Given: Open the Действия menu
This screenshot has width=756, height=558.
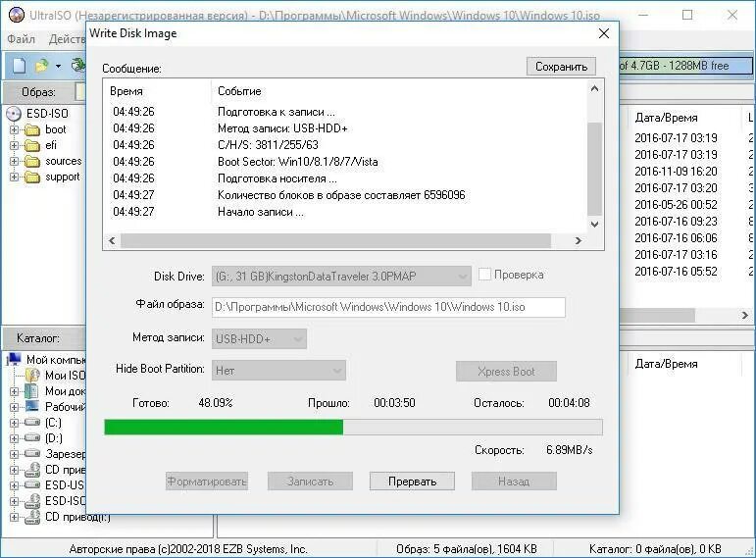Looking at the screenshot, I should coord(67,38).
